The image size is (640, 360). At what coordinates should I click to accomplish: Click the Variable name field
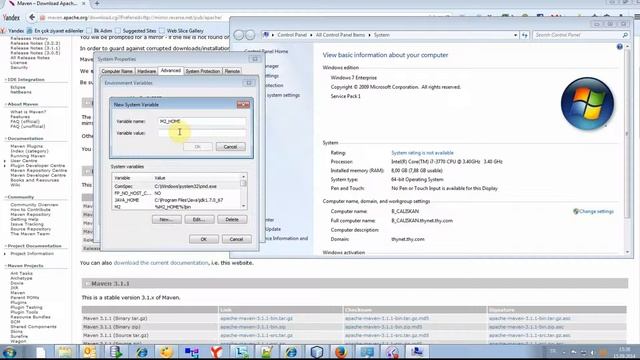coord(202,122)
